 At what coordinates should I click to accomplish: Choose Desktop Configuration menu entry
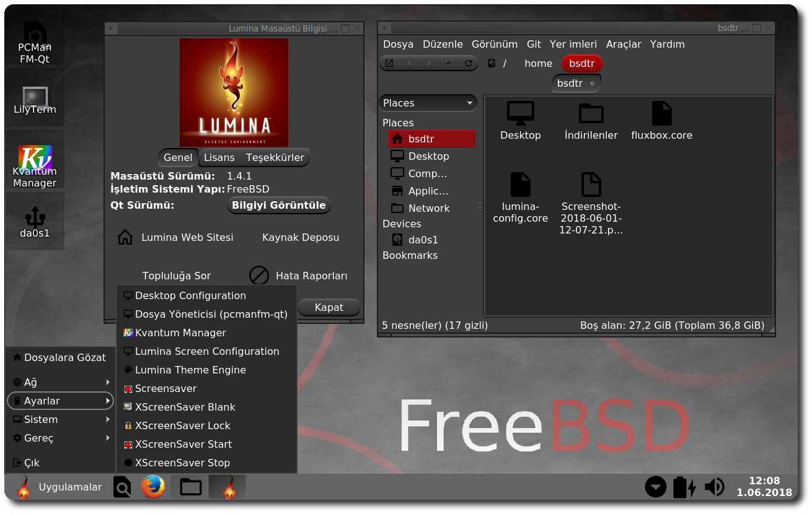pos(206,295)
